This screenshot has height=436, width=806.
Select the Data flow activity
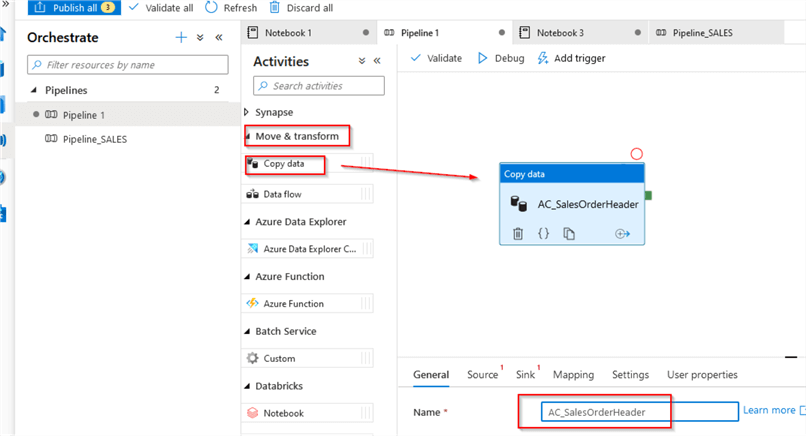tap(307, 194)
